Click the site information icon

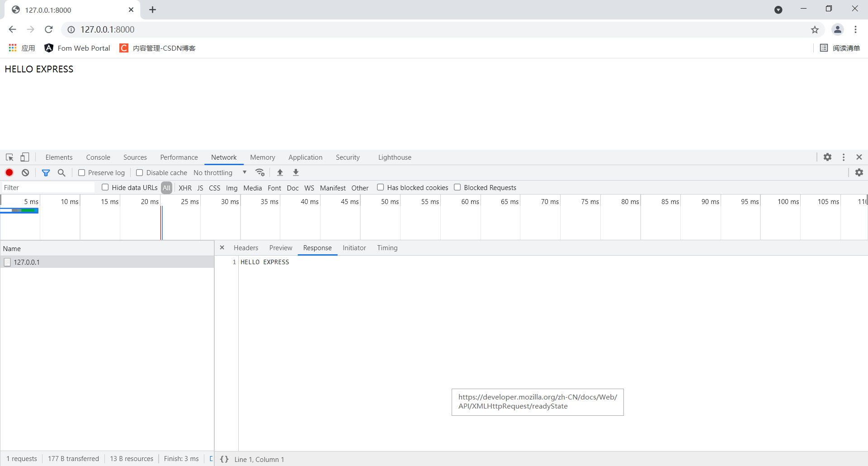click(x=71, y=29)
